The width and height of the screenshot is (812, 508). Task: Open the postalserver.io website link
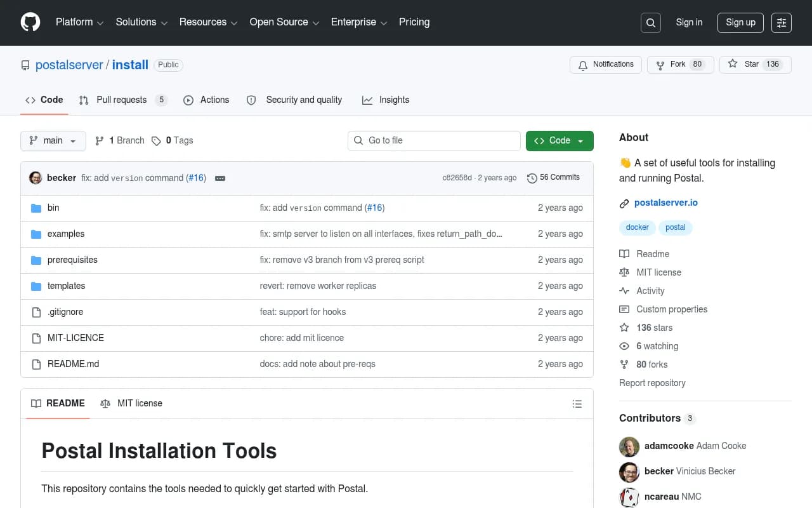coord(666,203)
